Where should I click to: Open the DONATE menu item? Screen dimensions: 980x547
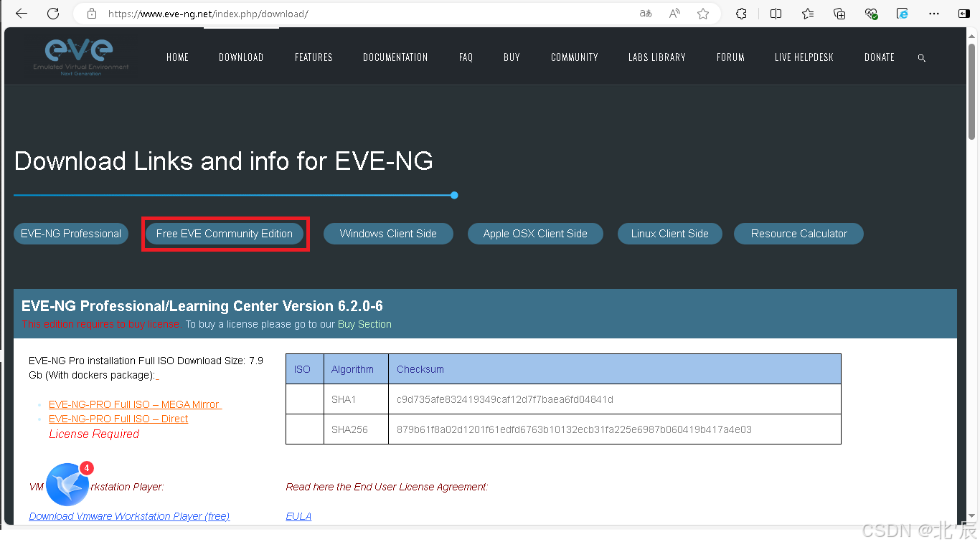[x=880, y=57]
